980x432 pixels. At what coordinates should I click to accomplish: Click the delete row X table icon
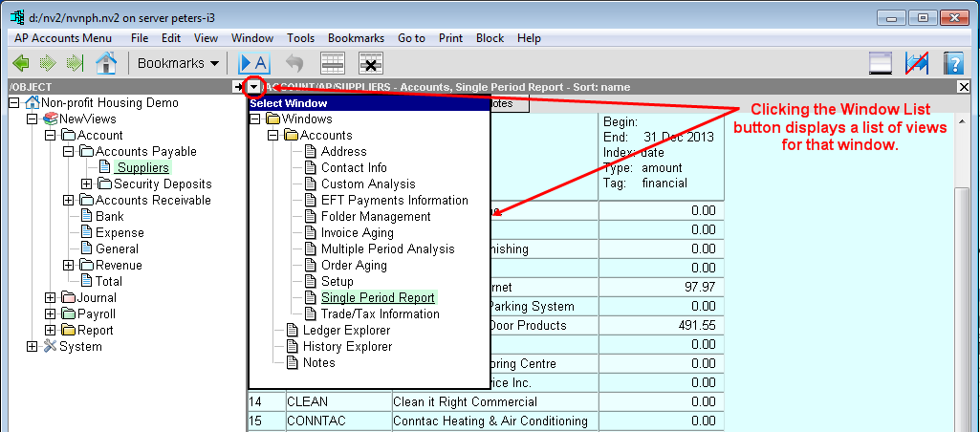pos(371,63)
